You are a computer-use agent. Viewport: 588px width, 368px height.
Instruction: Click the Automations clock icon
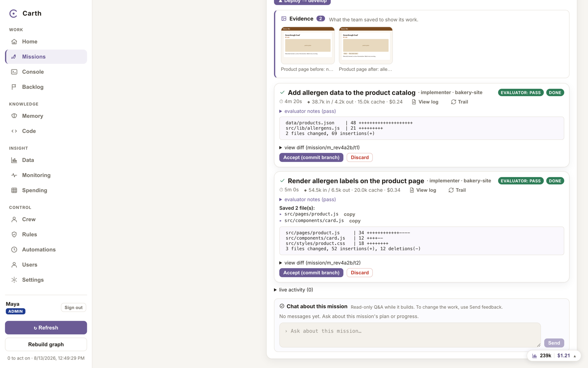pyautogui.click(x=14, y=250)
